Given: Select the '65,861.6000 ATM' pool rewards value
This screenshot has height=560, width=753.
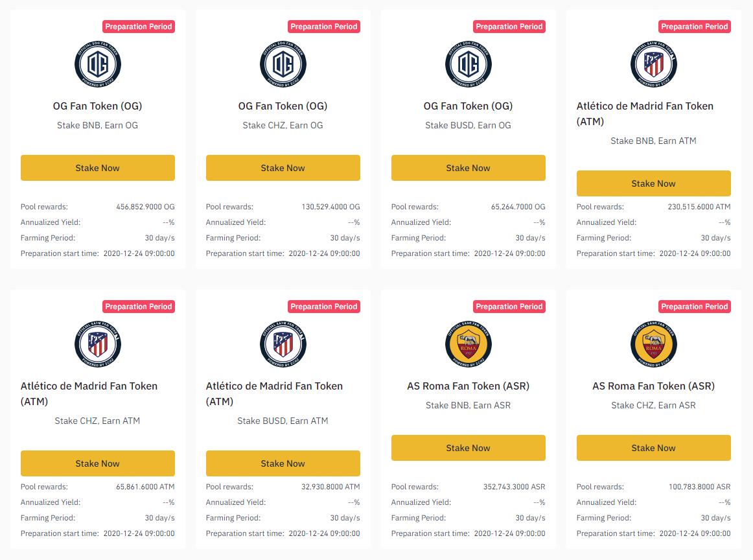Looking at the screenshot, I should pyautogui.click(x=146, y=487).
